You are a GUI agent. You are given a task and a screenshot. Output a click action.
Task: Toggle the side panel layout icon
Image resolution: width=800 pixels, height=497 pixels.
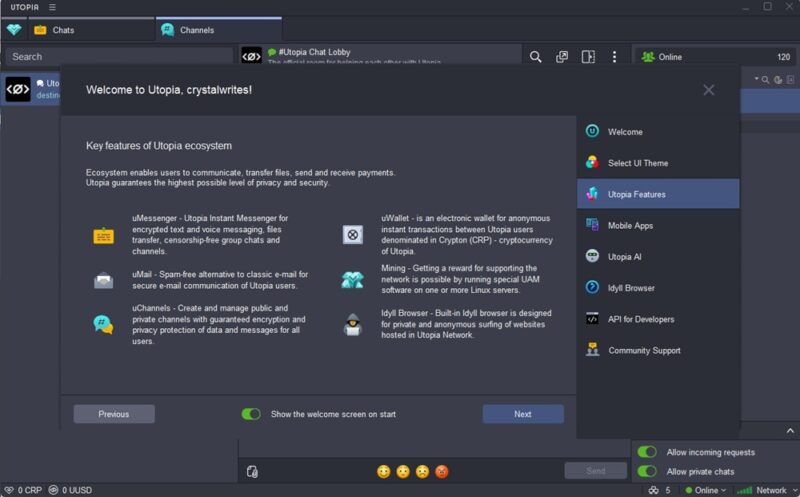tap(588, 57)
